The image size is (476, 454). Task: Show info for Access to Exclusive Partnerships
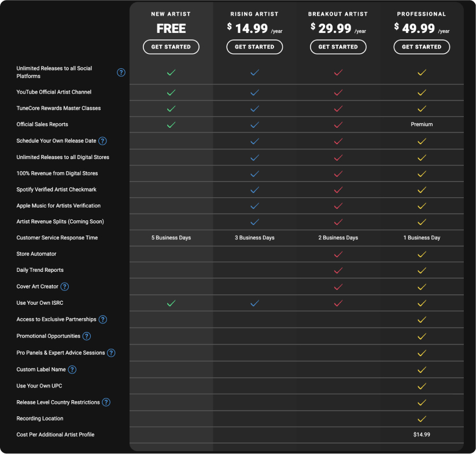click(x=103, y=320)
